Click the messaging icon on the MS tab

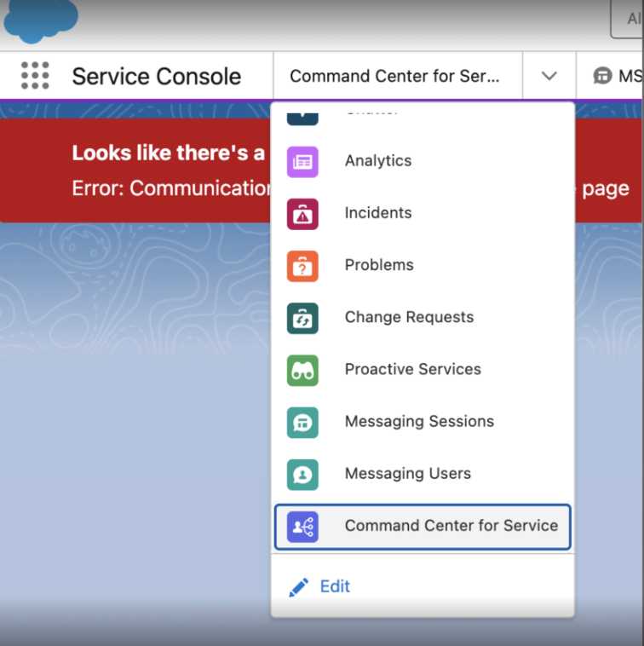[602, 76]
